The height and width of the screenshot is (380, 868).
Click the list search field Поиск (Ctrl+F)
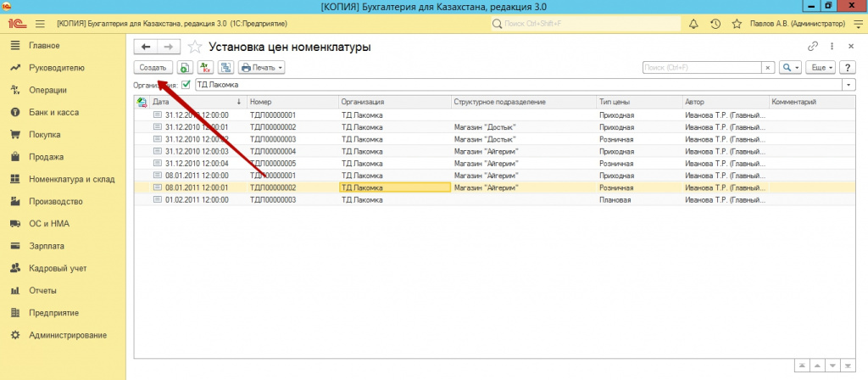point(702,68)
